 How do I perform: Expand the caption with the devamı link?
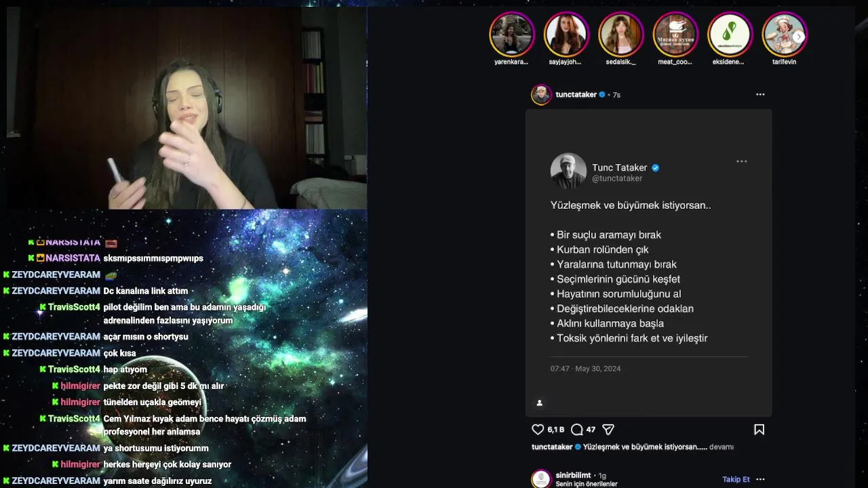[721, 447]
